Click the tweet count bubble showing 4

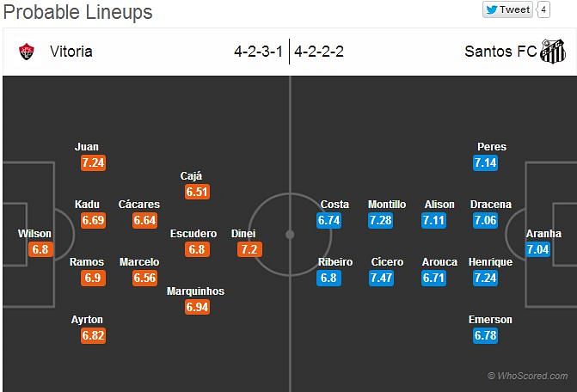click(x=543, y=9)
